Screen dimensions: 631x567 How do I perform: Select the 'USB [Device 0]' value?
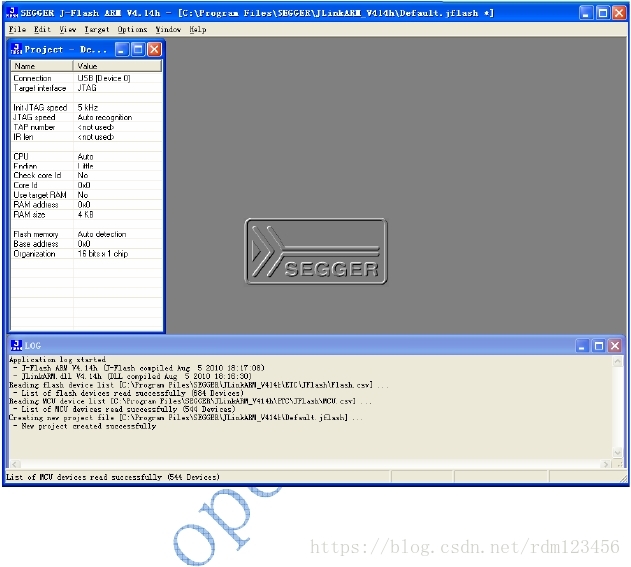104,78
